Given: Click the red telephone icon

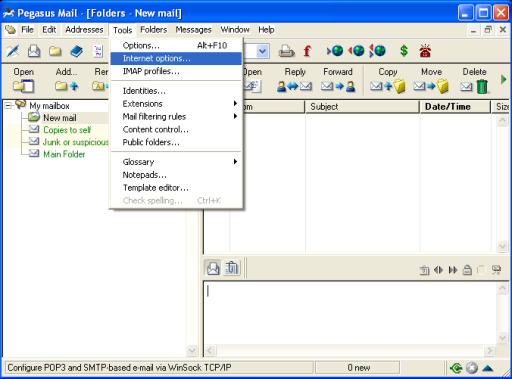Looking at the screenshot, I should click(425, 51).
